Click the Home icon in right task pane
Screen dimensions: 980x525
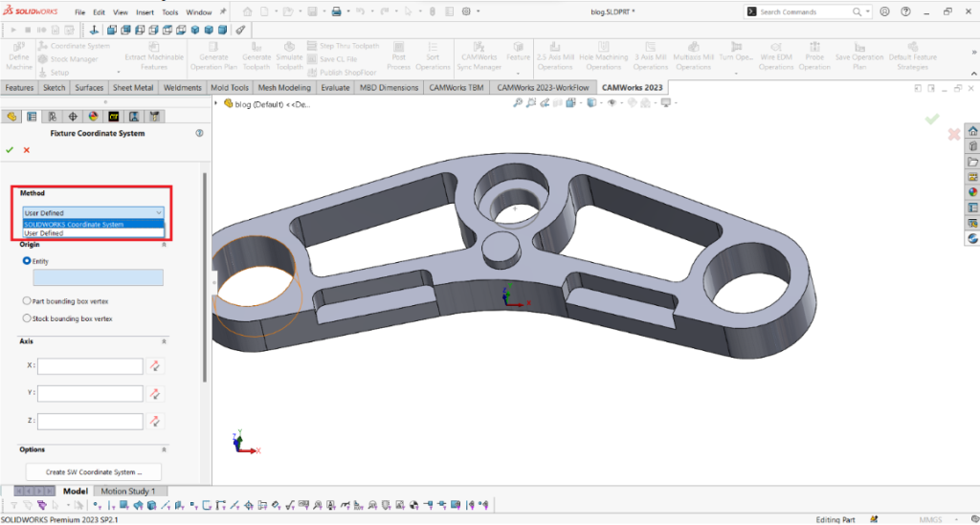click(x=972, y=131)
